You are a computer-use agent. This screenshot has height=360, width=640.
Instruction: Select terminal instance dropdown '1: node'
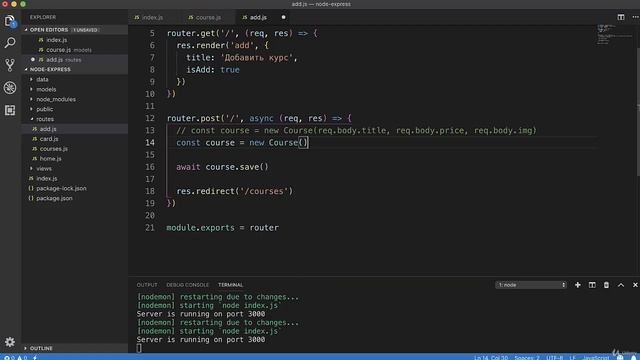(x=531, y=285)
